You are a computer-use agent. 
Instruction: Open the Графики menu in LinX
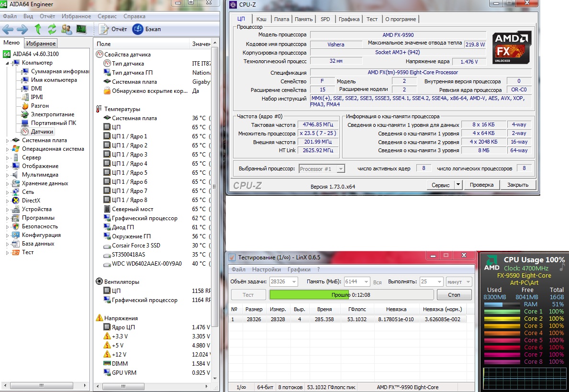[x=299, y=269]
